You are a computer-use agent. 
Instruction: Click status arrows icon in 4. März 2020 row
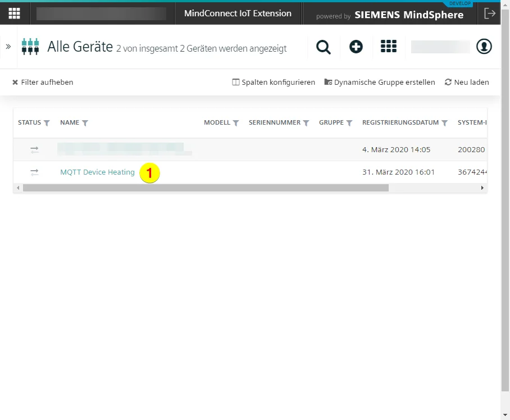coord(34,150)
